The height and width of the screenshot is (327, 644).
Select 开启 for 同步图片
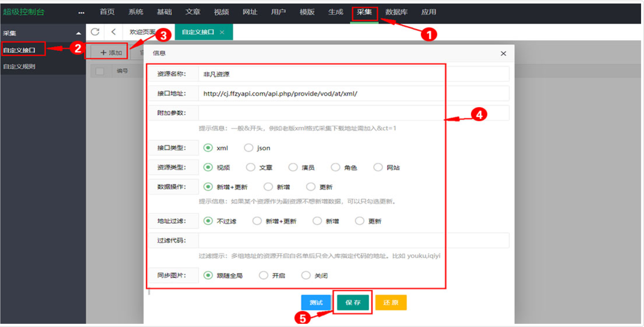(263, 275)
